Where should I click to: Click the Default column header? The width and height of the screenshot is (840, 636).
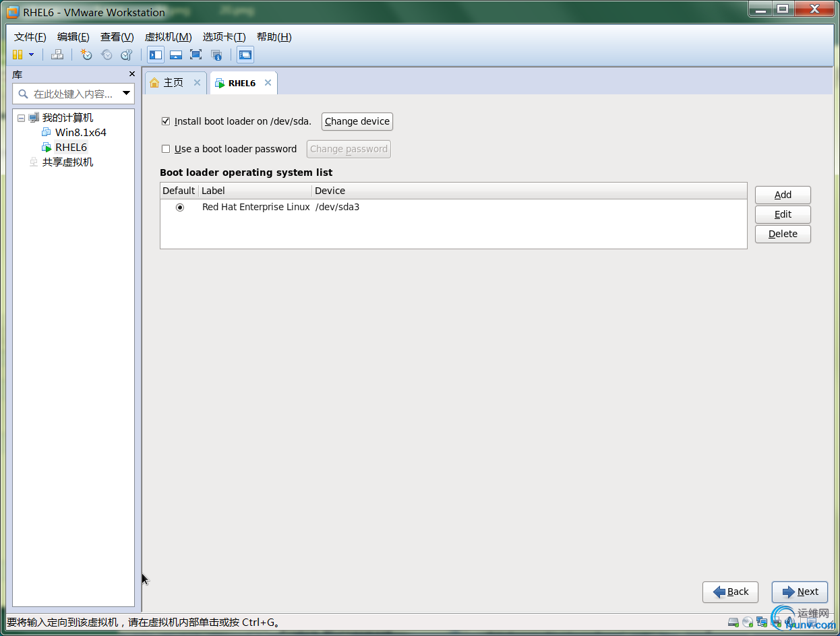point(179,191)
